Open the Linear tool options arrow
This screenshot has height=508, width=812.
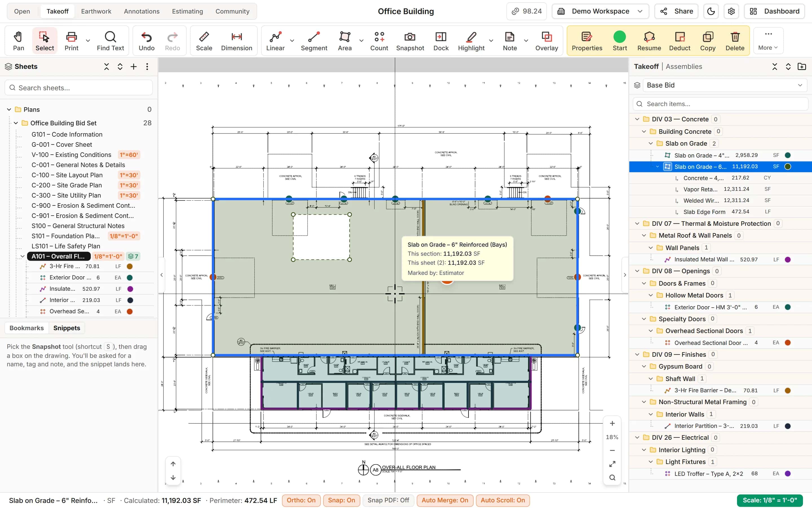tap(292, 41)
